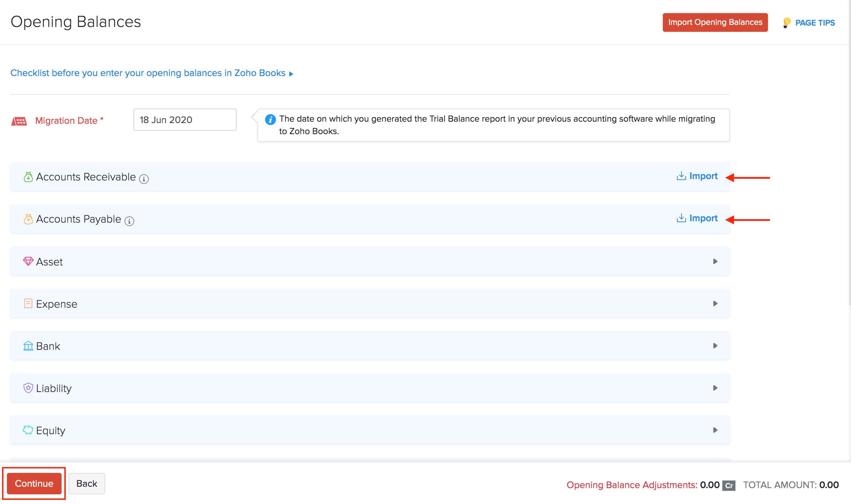Click the Accounts Receivable money bag icon
Screen dimensions: 851x504
(x=28, y=177)
